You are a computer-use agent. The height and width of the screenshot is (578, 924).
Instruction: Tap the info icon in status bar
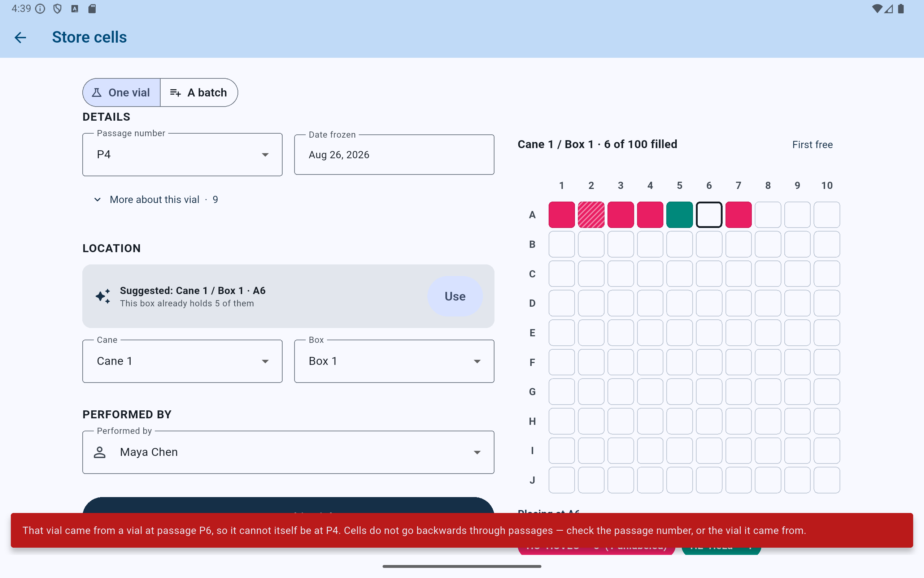tap(40, 8)
